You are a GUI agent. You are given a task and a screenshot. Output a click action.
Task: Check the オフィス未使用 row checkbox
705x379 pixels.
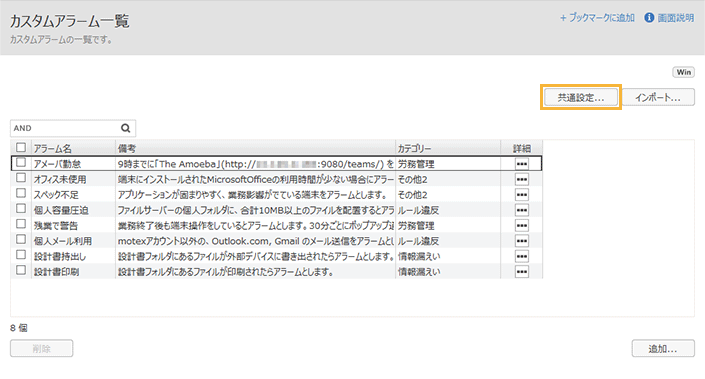pyautogui.click(x=21, y=178)
